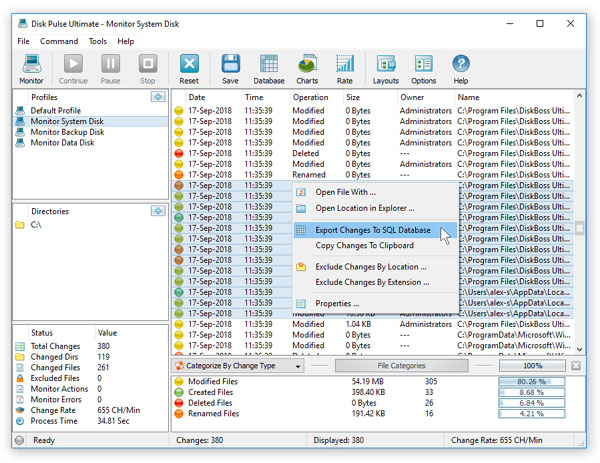The image size is (600, 463).
Task: Sort by the Time column header
Action: click(266, 97)
